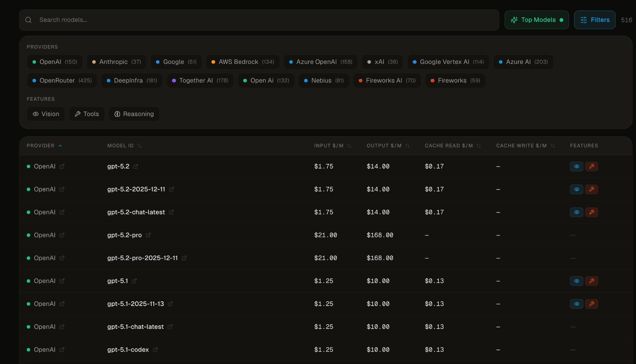Toggle the Tools feature filter

[87, 114]
